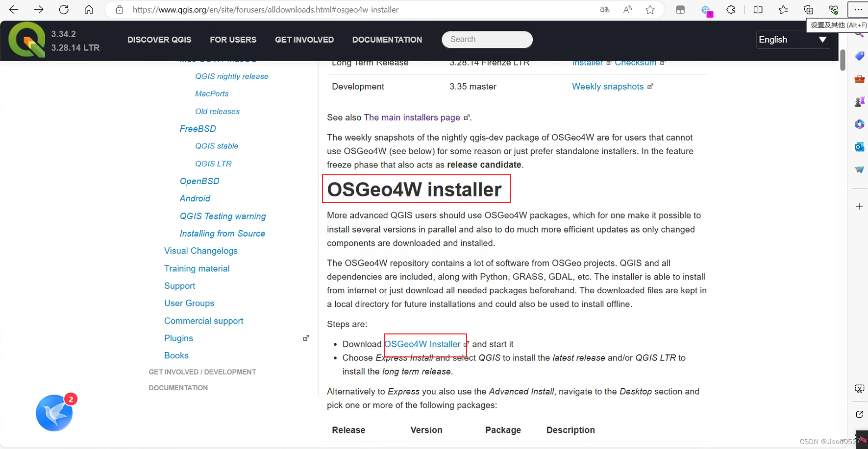Open Installing from Source link
Image resolution: width=868 pixels, height=449 pixels.
pyautogui.click(x=223, y=234)
